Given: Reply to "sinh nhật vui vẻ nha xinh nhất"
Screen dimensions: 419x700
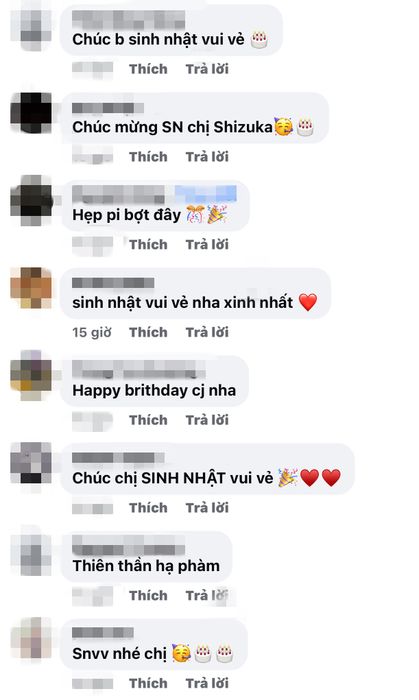Looking at the screenshot, I should pos(207,332).
